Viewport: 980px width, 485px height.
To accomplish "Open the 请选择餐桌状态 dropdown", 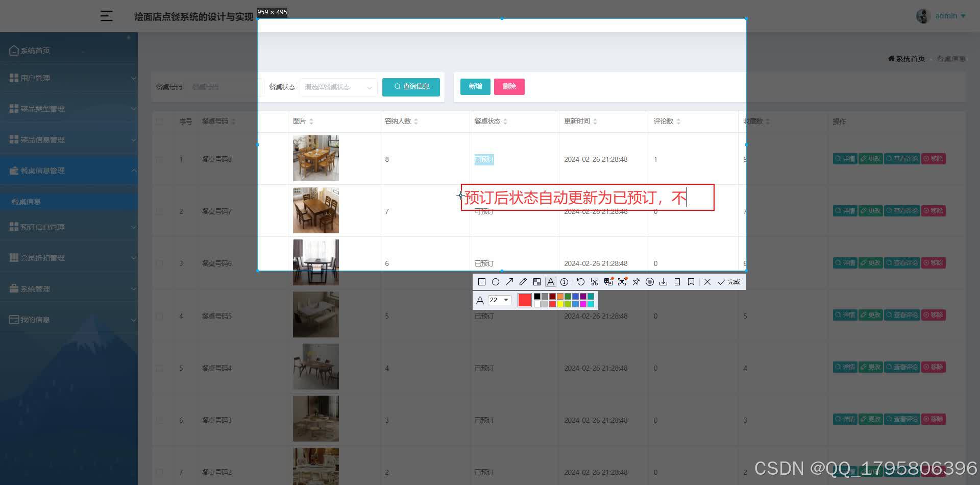I will [338, 87].
